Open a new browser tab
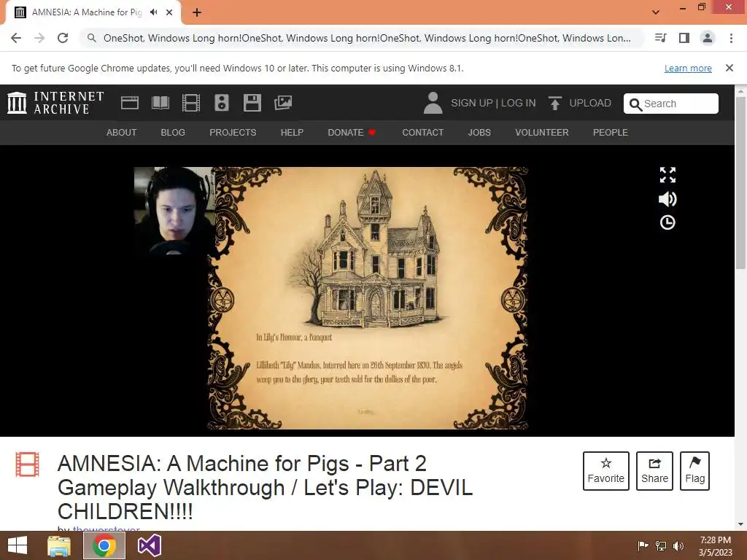This screenshot has height=560, width=747. pos(197,12)
